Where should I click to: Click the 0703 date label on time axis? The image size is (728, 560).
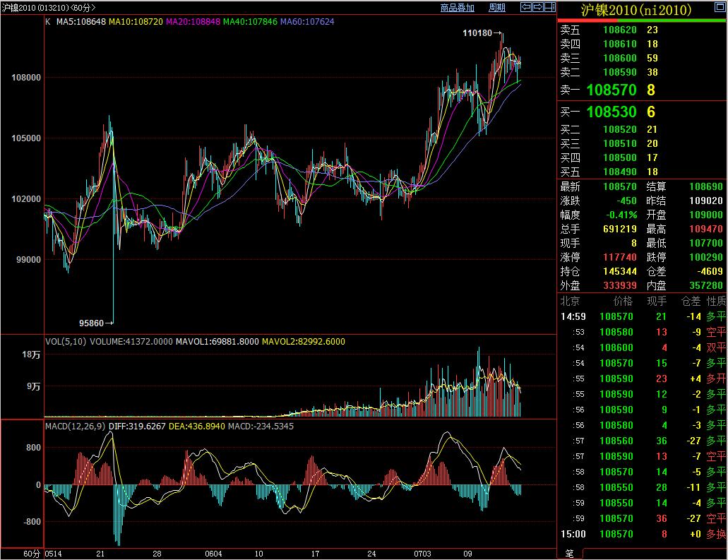422,554
